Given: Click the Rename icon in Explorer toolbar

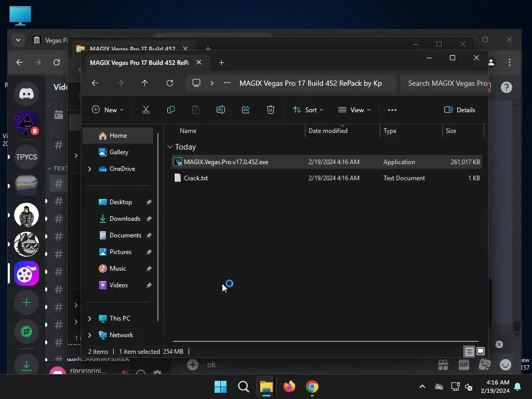Looking at the screenshot, I should coord(220,110).
